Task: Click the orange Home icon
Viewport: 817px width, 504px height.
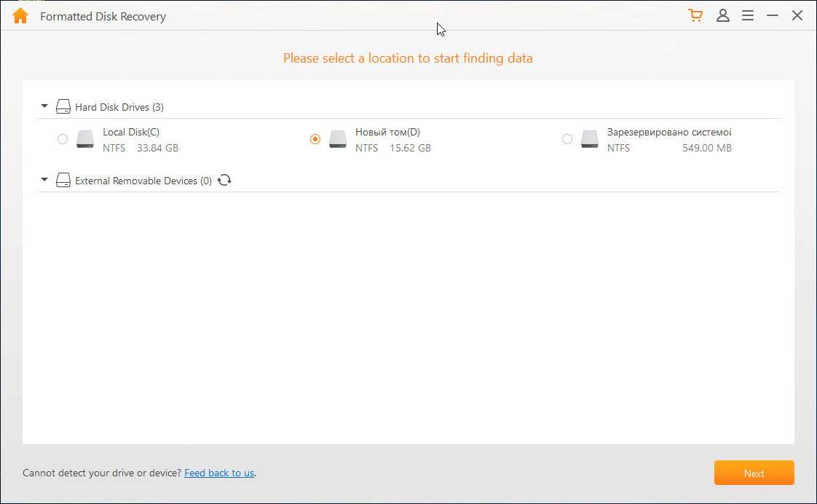Action: 20,16
